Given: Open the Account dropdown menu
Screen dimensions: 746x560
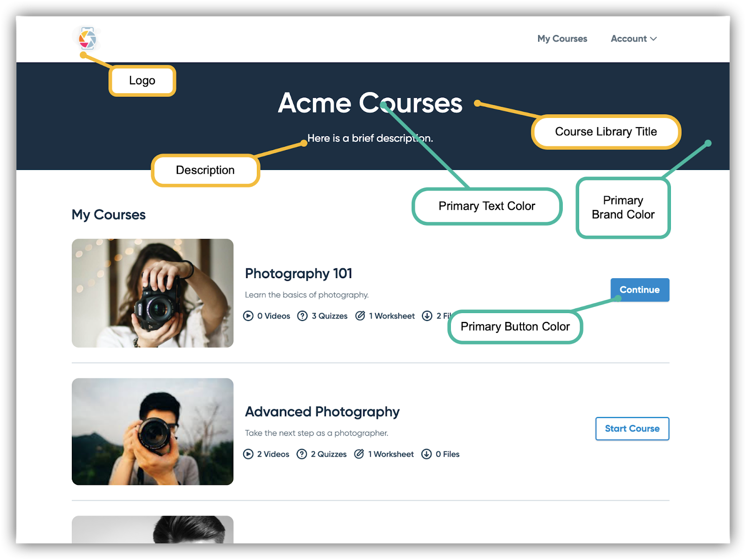Looking at the screenshot, I should [628, 39].
